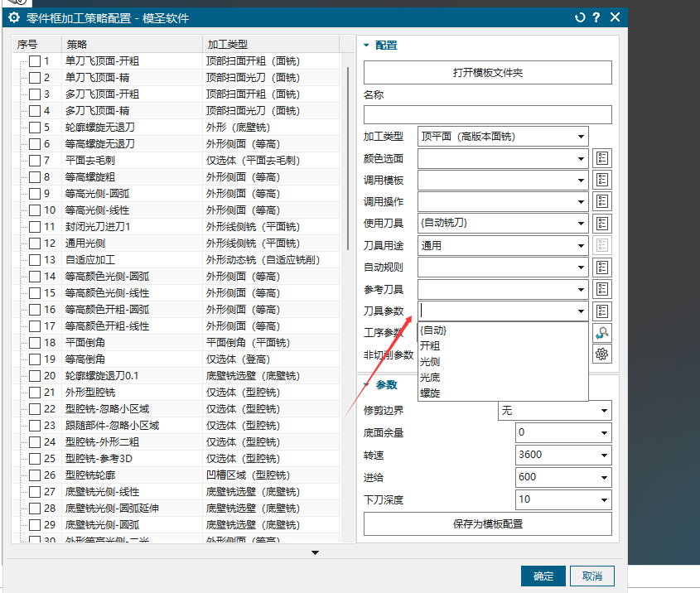The width and height of the screenshot is (700, 593).
Task: Click the 策略 column header
Action: click(x=132, y=45)
